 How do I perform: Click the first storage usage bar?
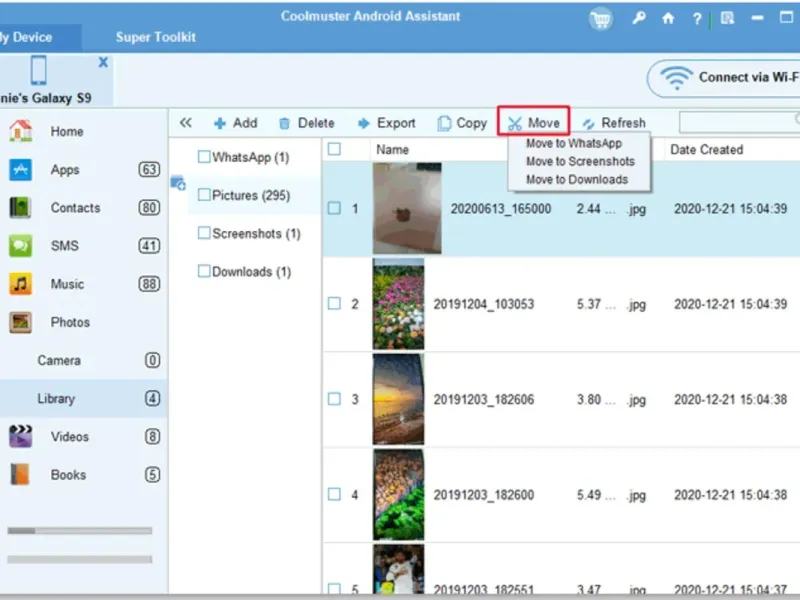[80, 531]
